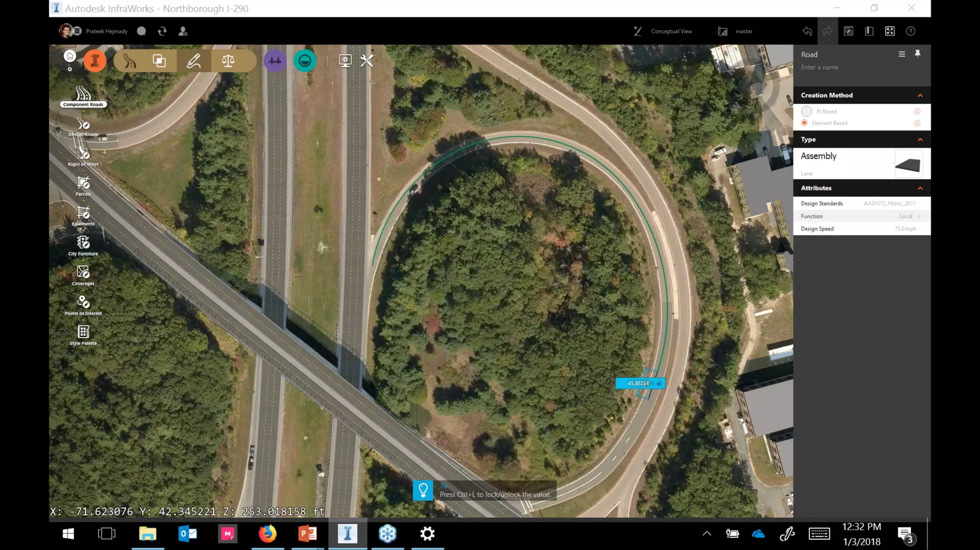Select Parcels tool
This screenshot has height=550, width=980.
pos(83,186)
